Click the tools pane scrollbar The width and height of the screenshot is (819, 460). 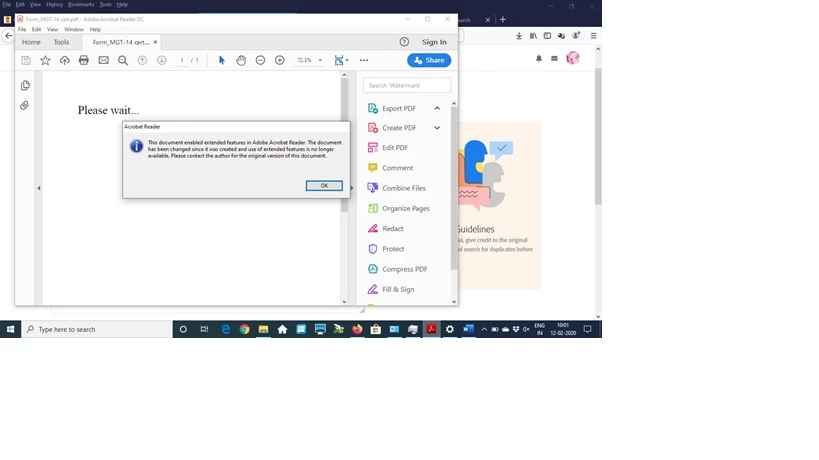click(x=454, y=188)
